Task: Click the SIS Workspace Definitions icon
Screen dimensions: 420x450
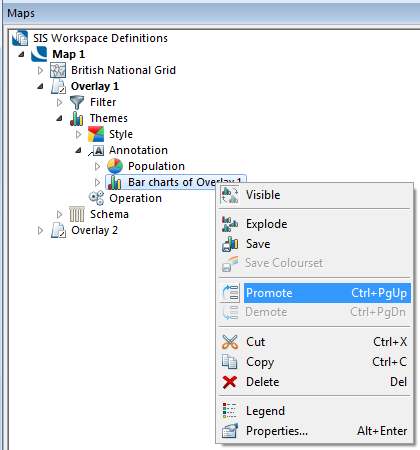Action: 20,38
